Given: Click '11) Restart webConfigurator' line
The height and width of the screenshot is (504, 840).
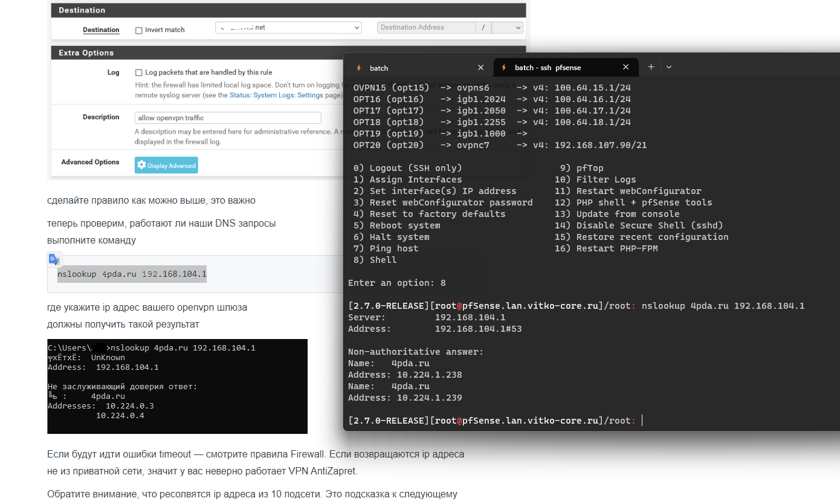Looking at the screenshot, I should [628, 191].
